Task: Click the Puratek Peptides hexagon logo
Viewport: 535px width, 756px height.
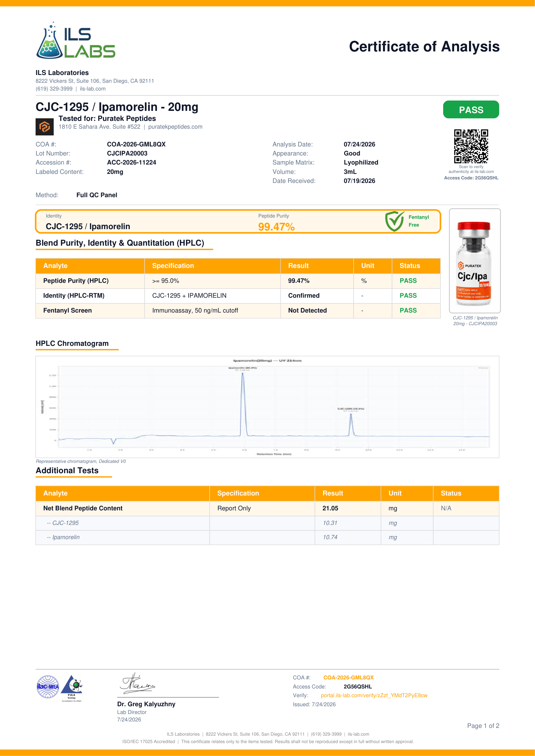Action: coord(44,127)
